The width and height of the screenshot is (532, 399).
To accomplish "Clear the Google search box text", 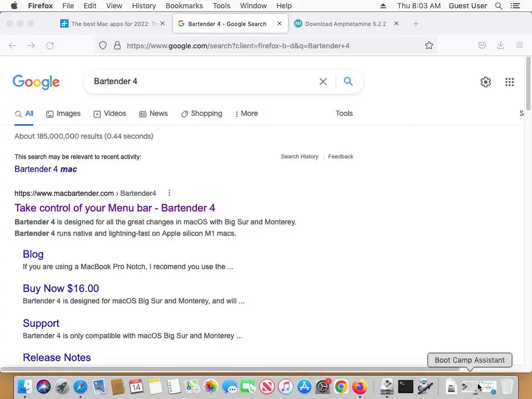I will click(x=323, y=82).
